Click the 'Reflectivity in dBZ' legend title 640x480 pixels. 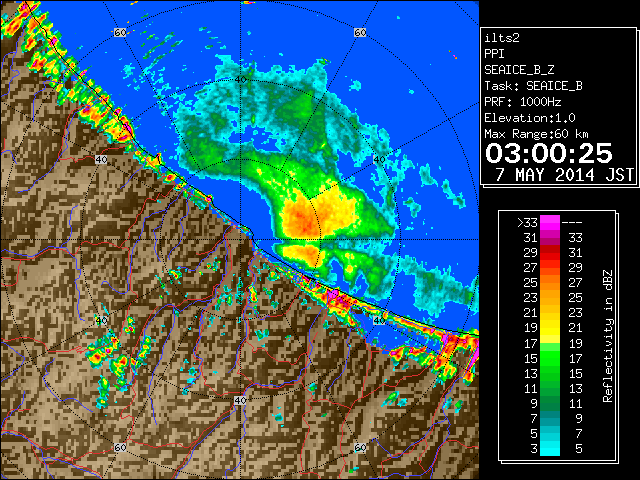click(607, 336)
